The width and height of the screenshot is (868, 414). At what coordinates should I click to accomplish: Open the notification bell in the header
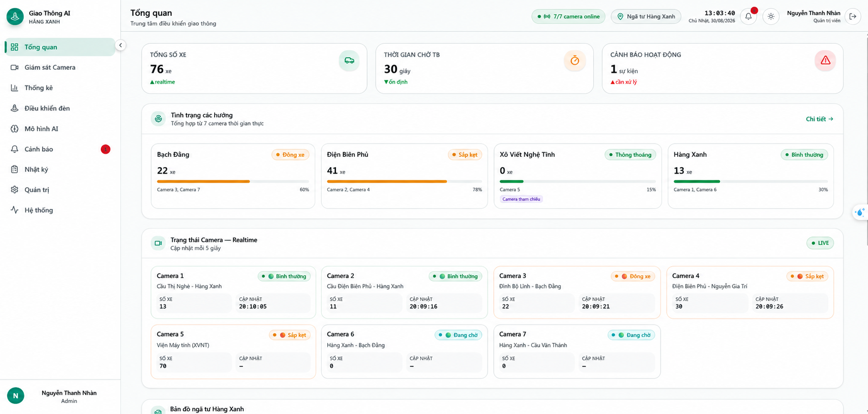click(x=749, y=16)
